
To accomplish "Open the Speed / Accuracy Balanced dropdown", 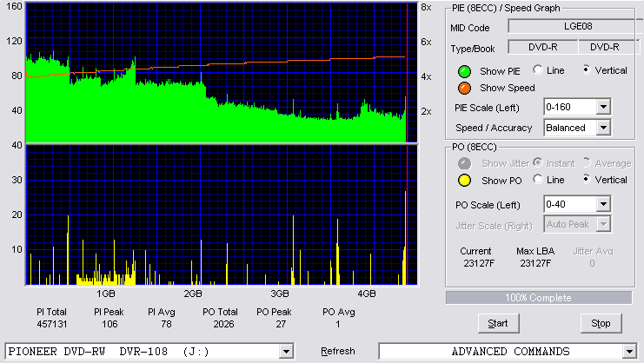I will point(603,128).
